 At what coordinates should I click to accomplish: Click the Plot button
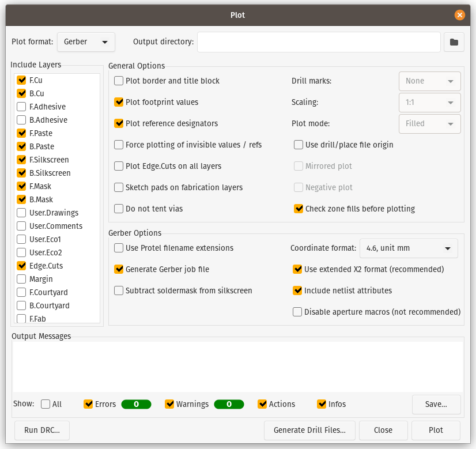(x=436, y=431)
